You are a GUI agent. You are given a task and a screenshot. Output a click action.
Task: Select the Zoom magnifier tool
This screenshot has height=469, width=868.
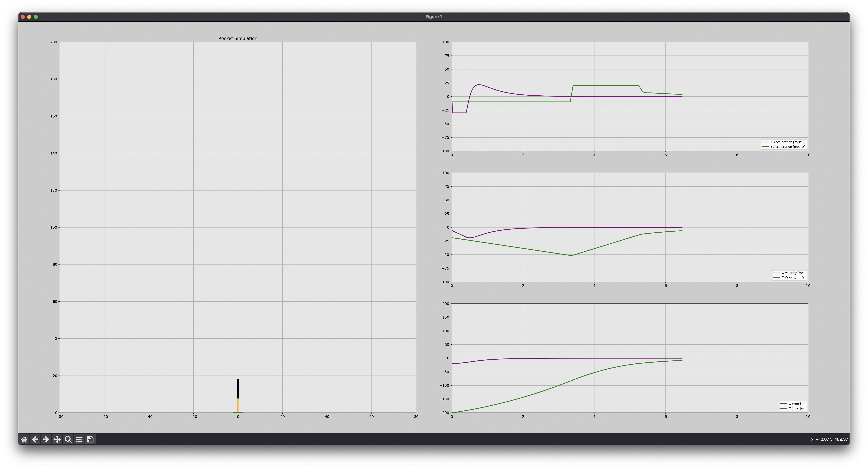tap(68, 439)
